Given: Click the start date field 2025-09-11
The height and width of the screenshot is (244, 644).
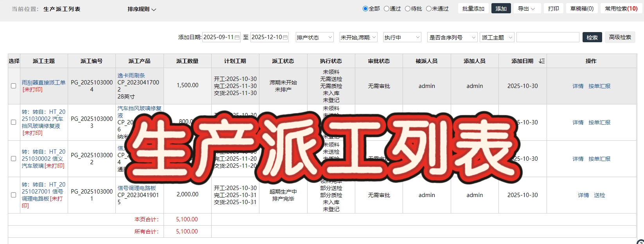Looking at the screenshot, I should click(x=221, y=37).
